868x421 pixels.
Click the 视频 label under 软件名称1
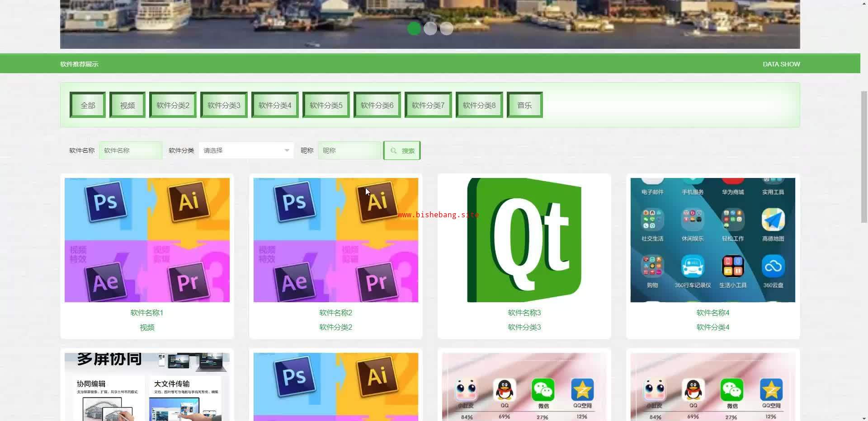(147, 327)
